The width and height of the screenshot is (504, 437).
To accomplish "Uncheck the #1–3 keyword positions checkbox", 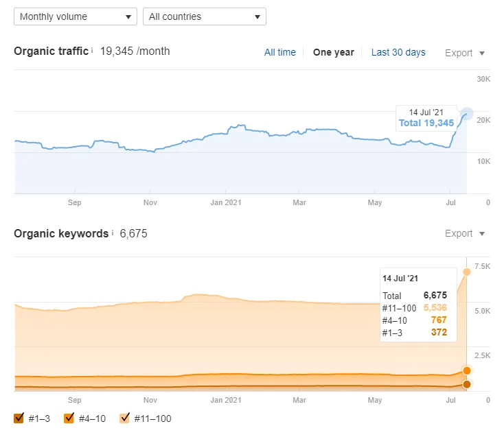I will click(19, 418).
